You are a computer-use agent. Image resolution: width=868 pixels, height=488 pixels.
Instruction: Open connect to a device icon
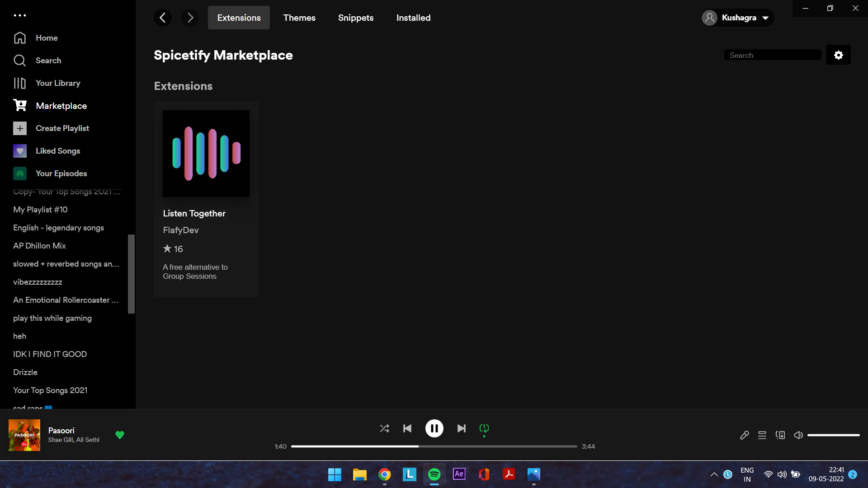pos(780,435)
